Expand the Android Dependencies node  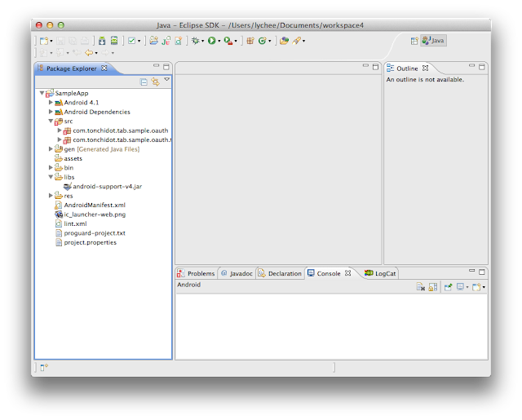[51, 112]
